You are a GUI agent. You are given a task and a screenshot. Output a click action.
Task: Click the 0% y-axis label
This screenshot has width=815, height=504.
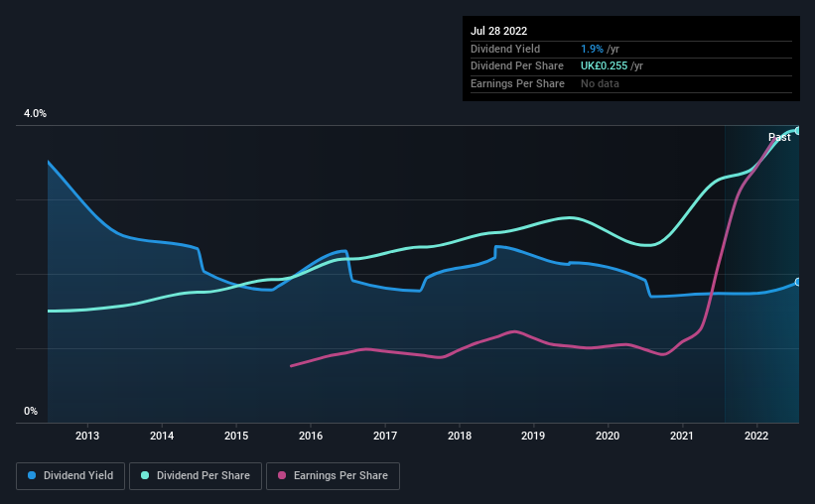[30, 411]
